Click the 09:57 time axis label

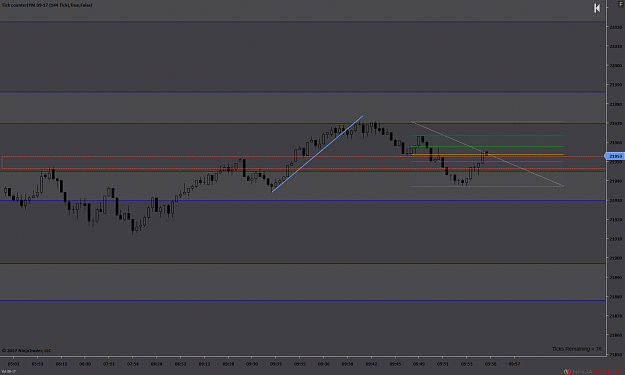click(514, 364)
